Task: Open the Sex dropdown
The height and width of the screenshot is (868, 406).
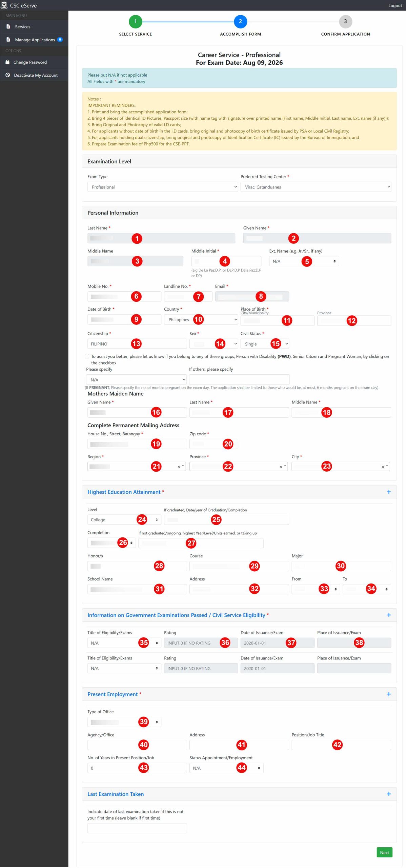Action: pyautogui.click(x=214, y=344)
